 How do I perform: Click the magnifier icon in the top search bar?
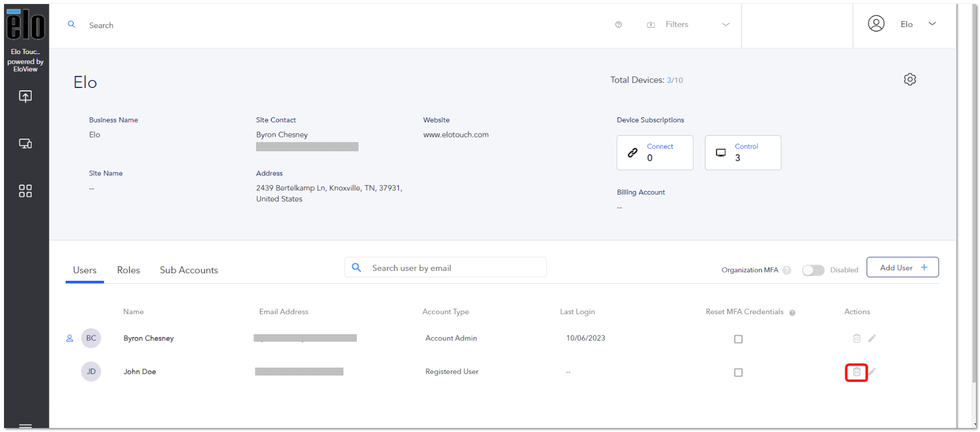click(71, 24)
